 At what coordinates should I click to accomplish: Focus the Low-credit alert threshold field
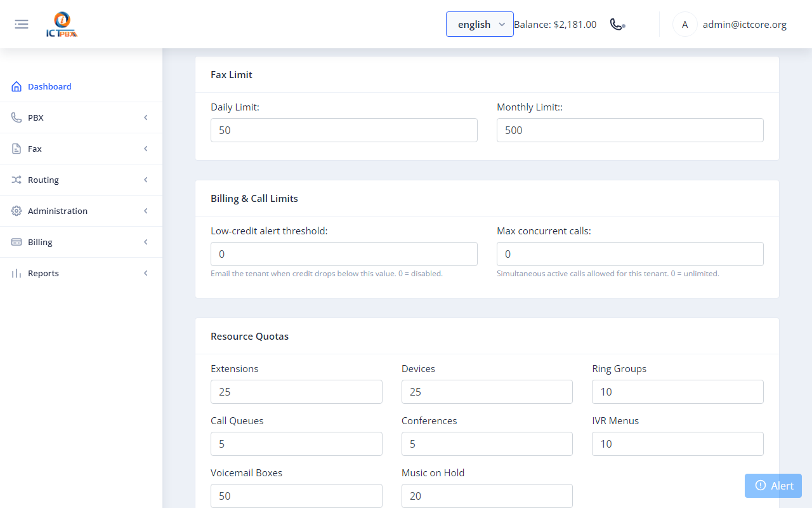tap(344, 254)
